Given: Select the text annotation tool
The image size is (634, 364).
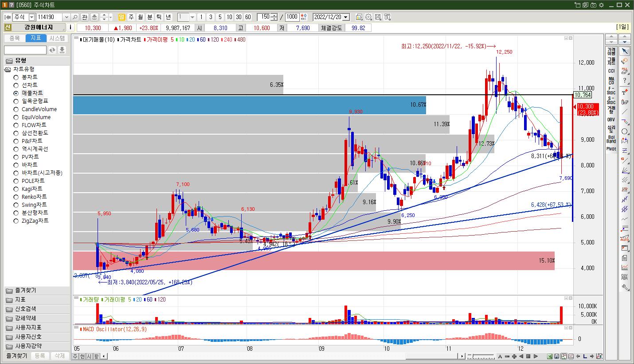Looking at the screenshot, I should 625,92.
